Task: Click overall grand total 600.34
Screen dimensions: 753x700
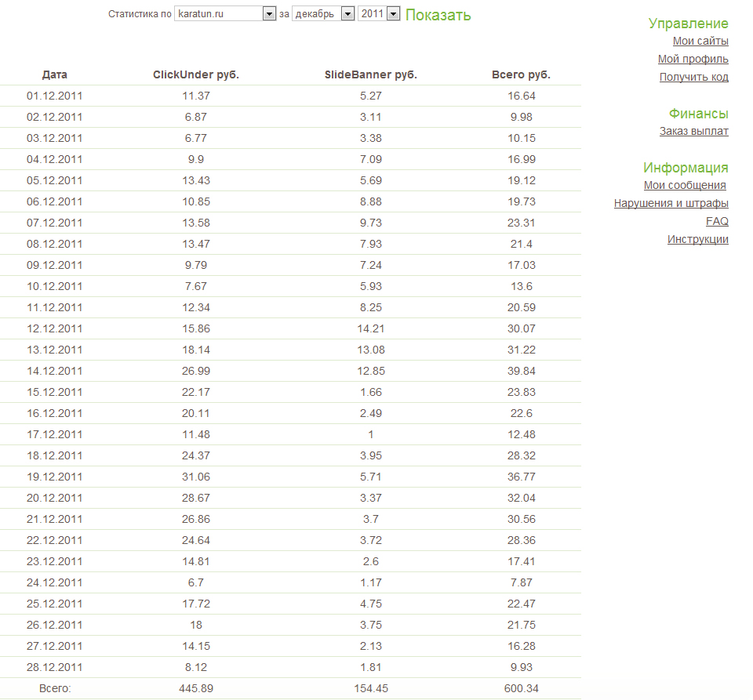Action: point(522,688)
